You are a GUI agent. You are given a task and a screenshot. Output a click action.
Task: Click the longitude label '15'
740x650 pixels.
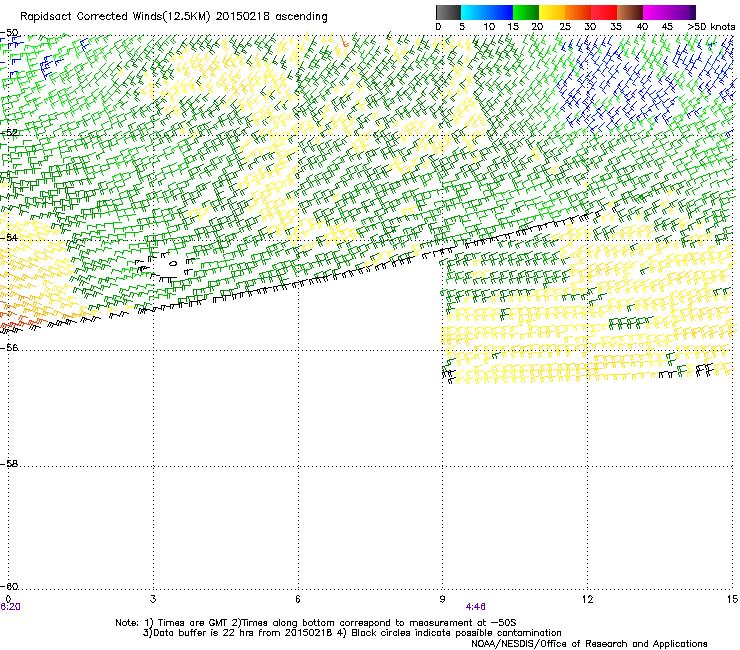pyautogui.click(x=732, y=599)
